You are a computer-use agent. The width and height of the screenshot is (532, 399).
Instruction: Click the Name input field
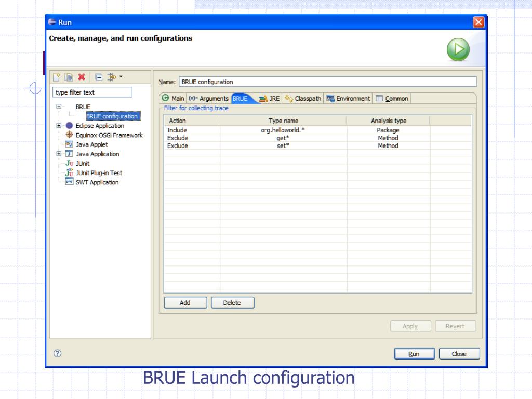tap(328, 82)
